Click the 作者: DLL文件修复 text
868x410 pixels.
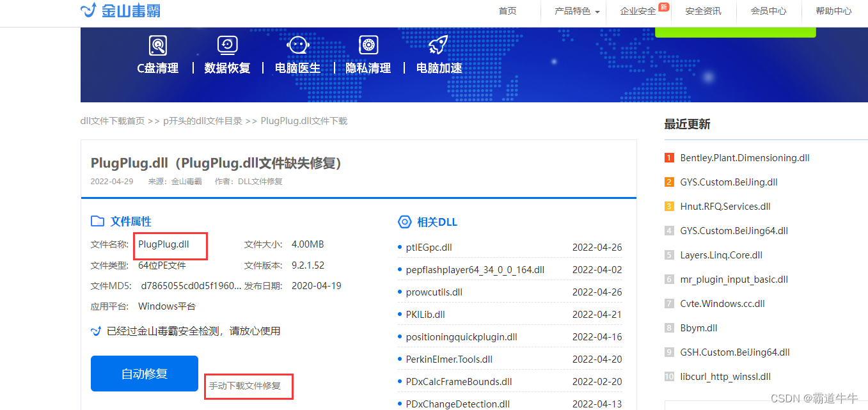pos(249,182)
